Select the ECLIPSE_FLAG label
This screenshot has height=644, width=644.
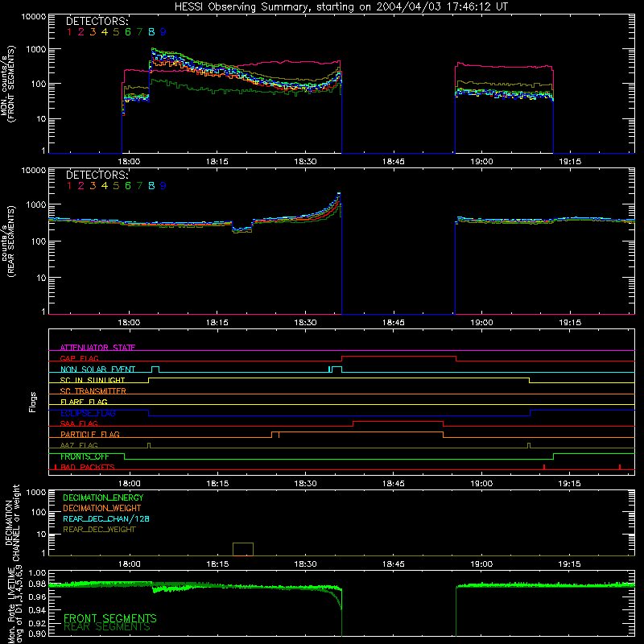(88, 413)
